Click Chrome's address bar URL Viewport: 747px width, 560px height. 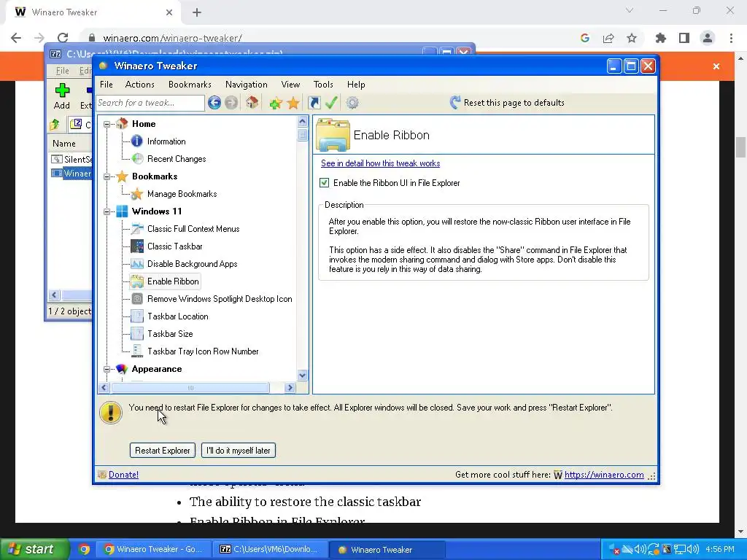point(172,38)
